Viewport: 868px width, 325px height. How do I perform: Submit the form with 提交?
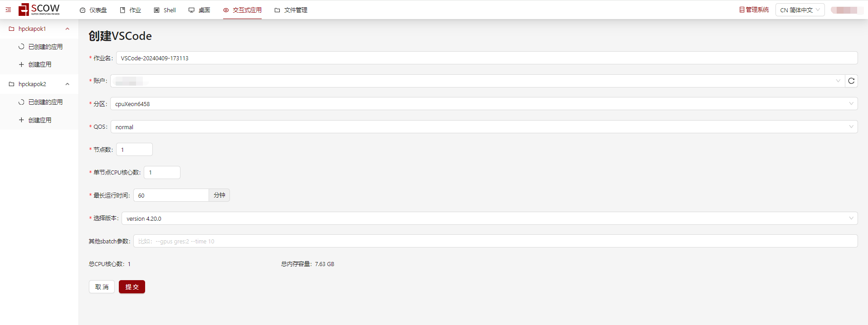coord(132,287)
